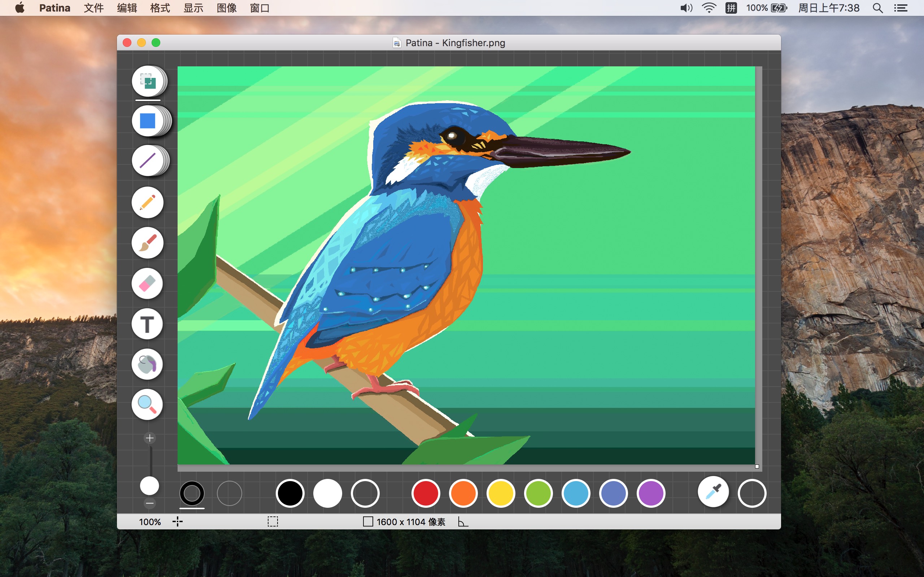Activate the Paintbrush tool

[x=148, y=243]
